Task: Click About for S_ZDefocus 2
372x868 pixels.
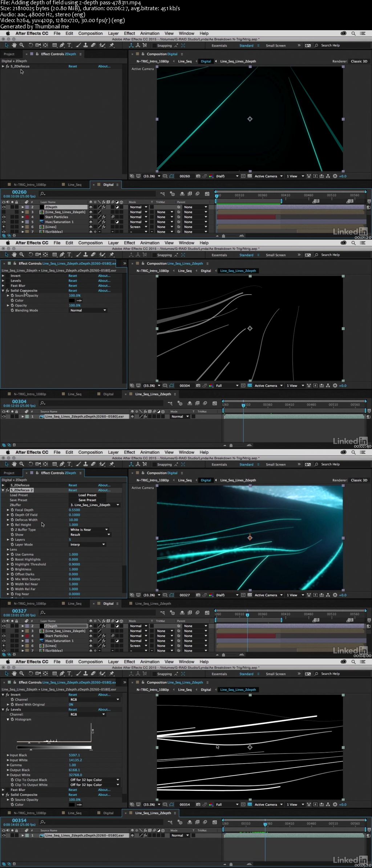Action: [104, 490]
